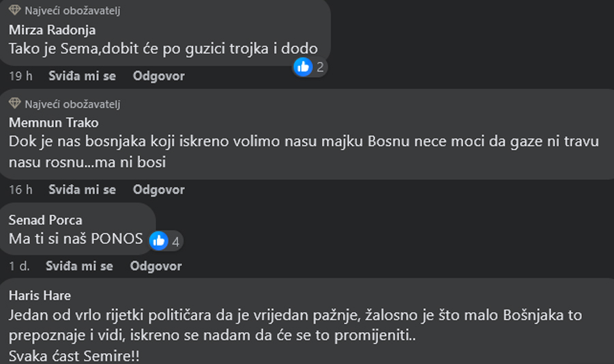This screenshot has width=614, height=364.
Task: Reply to Memnun Trako's comment with Odgovor
Action: 158,189
